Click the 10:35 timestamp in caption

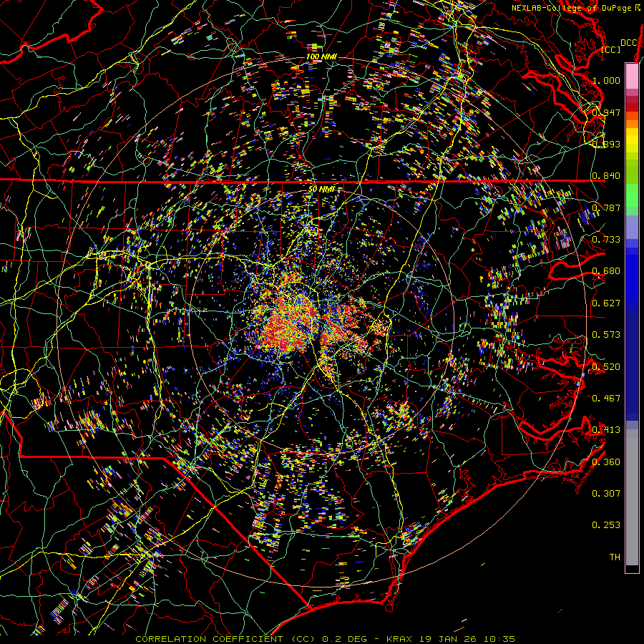(x=499, y=639)
